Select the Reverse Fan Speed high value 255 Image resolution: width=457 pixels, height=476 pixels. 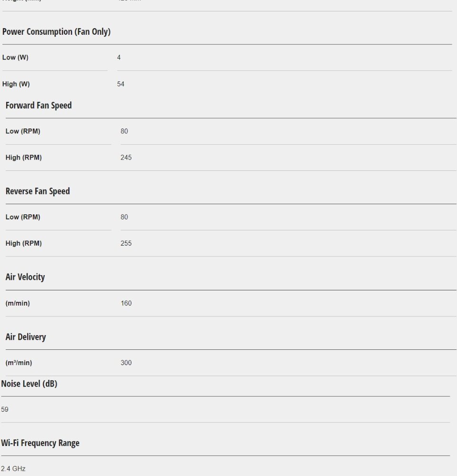pos(126,243)
